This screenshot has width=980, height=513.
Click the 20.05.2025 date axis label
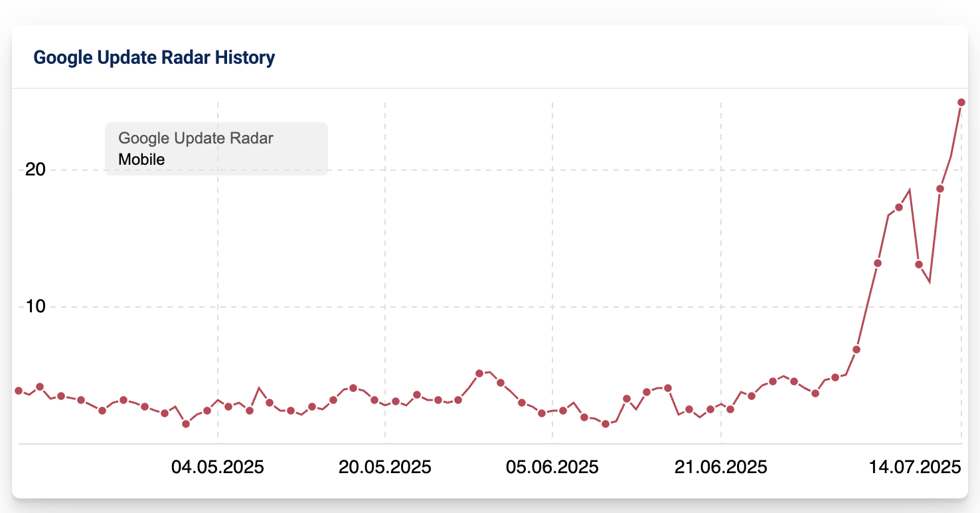385,467
